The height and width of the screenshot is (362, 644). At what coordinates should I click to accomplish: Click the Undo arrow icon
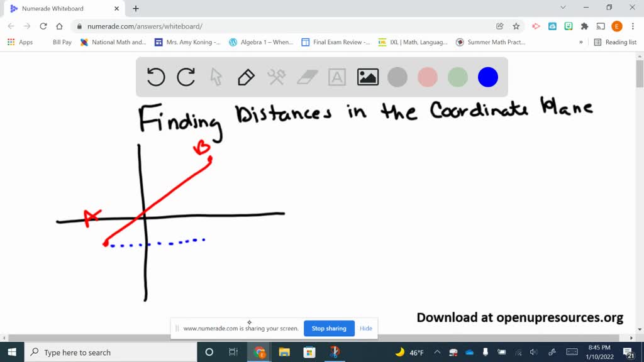coord(156,77)
